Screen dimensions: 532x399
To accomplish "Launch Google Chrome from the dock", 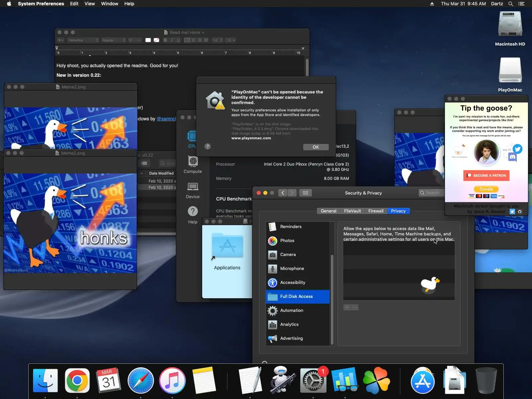I will pyautogui.click(x=77, y=380).
